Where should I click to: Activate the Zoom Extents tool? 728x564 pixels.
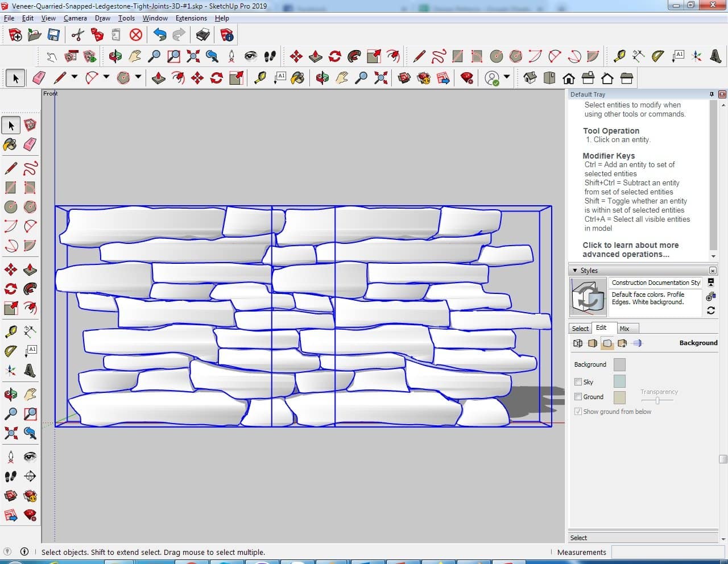point(10,434)
